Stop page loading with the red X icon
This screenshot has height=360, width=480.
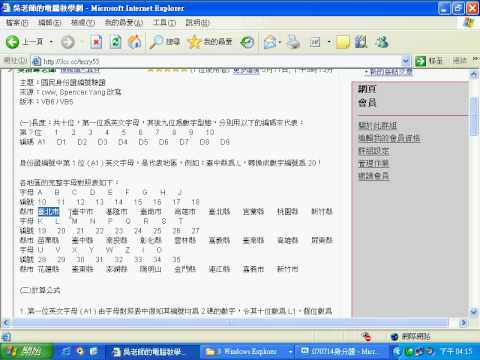96,42
